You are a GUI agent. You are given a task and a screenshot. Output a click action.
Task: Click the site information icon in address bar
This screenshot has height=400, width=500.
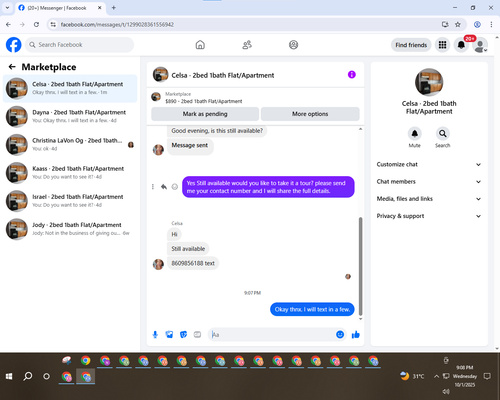tap(53, 24)
